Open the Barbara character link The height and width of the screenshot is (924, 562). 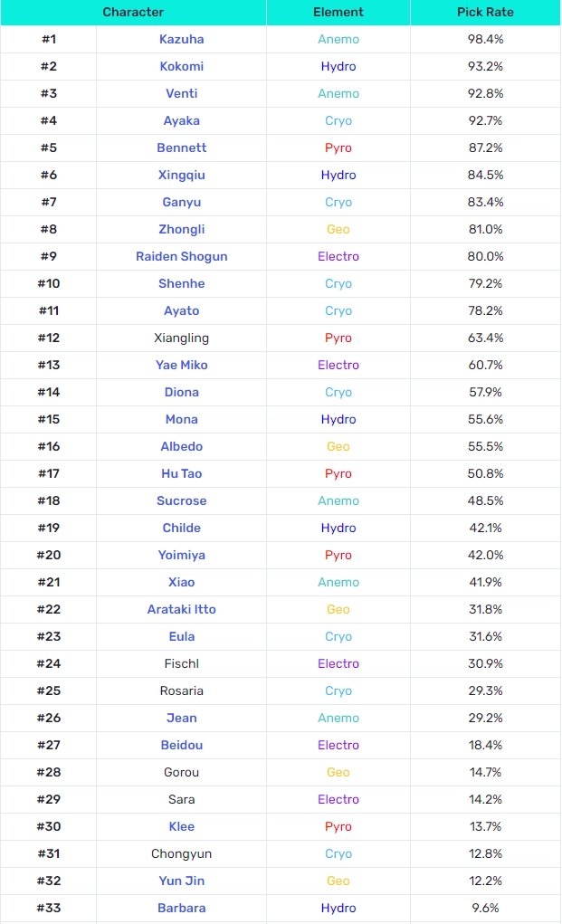181,908
